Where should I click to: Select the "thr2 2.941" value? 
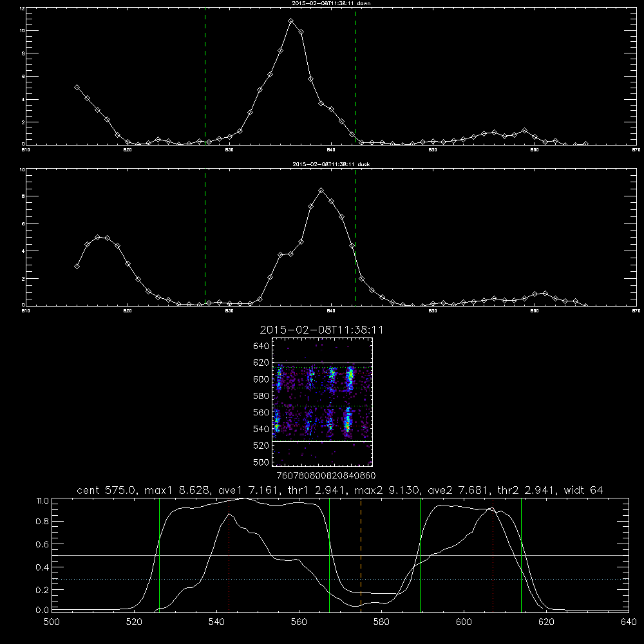(526, 490)
